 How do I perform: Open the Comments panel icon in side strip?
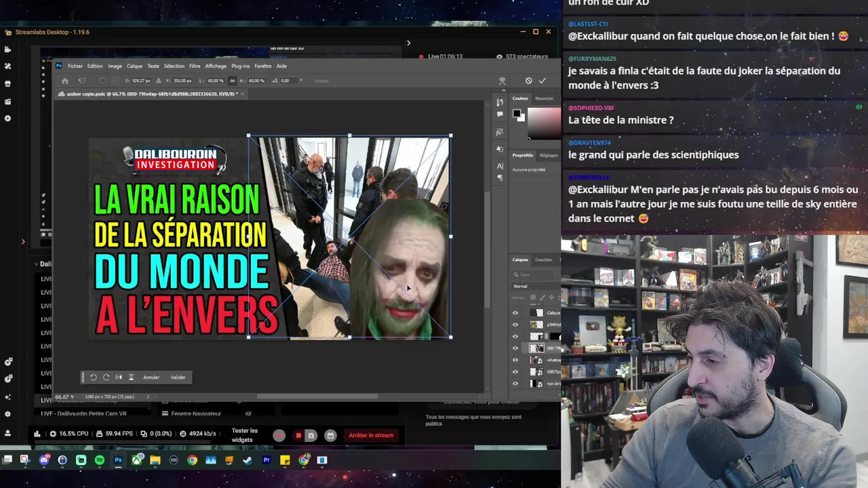coord(500,115)
